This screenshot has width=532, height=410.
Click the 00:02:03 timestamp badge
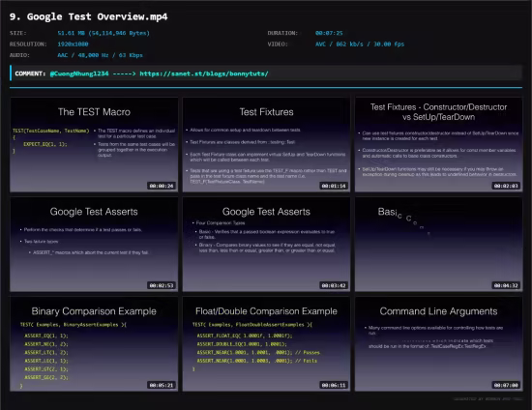506,186
